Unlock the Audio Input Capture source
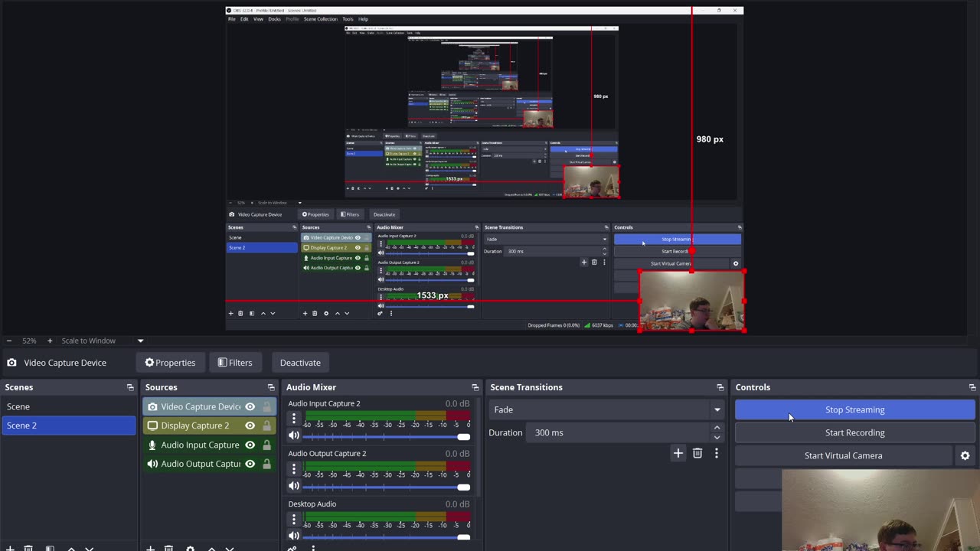 pyautogui.click(x=266, y=445)
